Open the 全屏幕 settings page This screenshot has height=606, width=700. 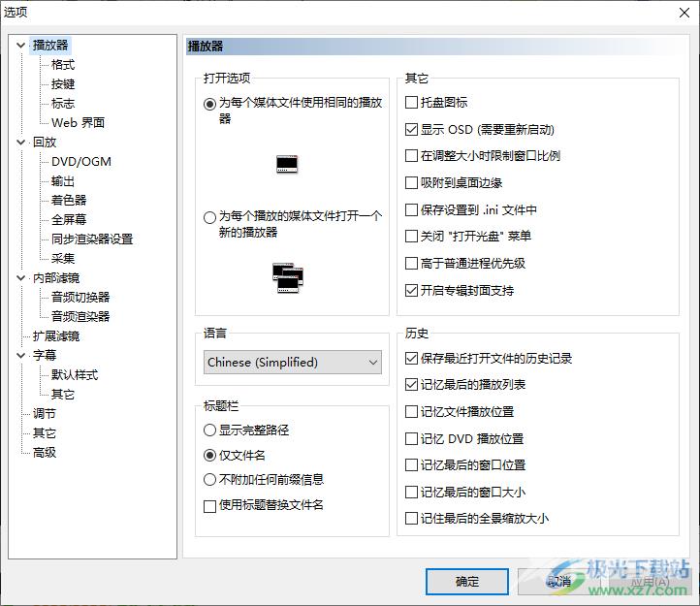tap(69, 220)
